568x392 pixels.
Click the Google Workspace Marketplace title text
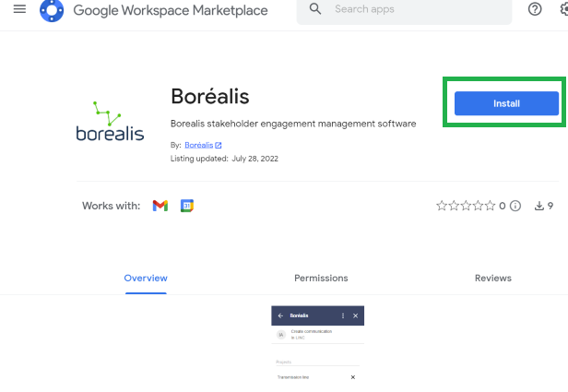click(x=171, y=11)
